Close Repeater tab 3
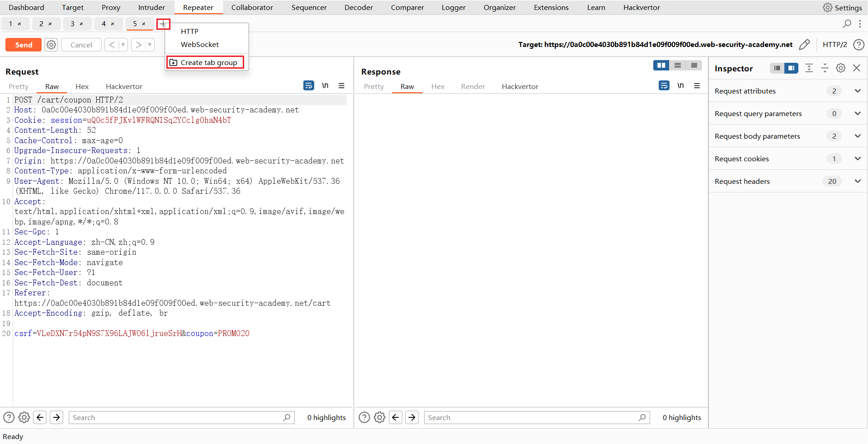The height and width of the screenshot is (444, 868). point(81,24)
